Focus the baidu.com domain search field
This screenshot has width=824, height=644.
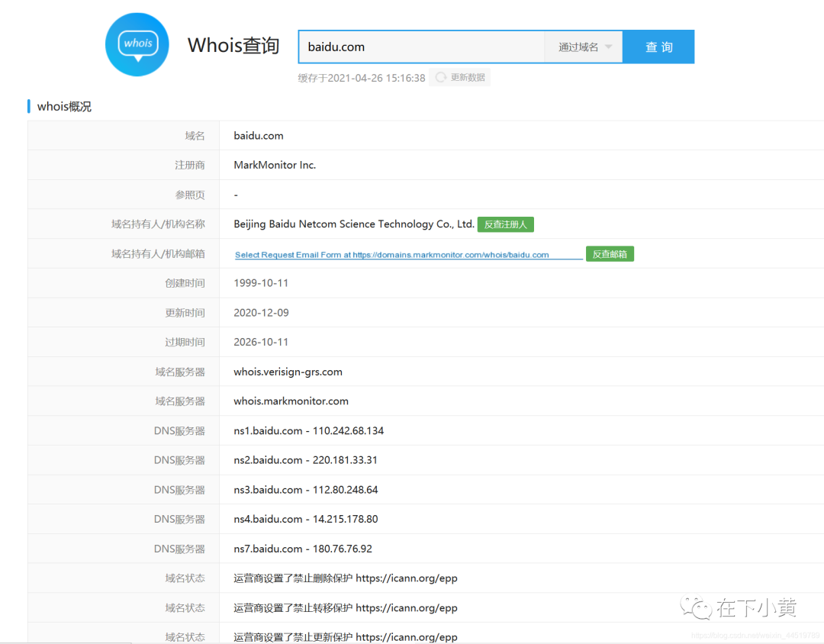tap(421, 47)
